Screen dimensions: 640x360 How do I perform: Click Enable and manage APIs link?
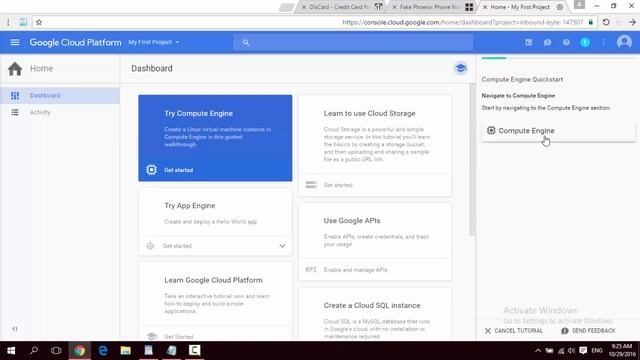(x=356, y=270)
